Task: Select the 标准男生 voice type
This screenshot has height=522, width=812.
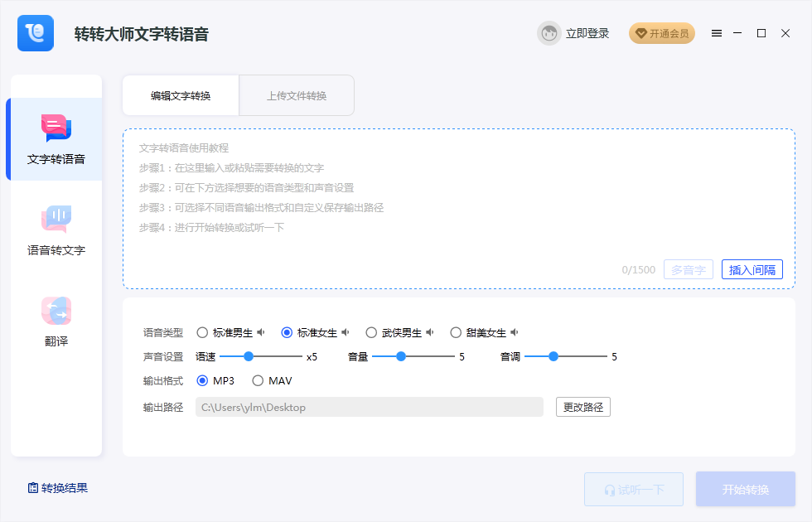Action: (x=202, y=331)
